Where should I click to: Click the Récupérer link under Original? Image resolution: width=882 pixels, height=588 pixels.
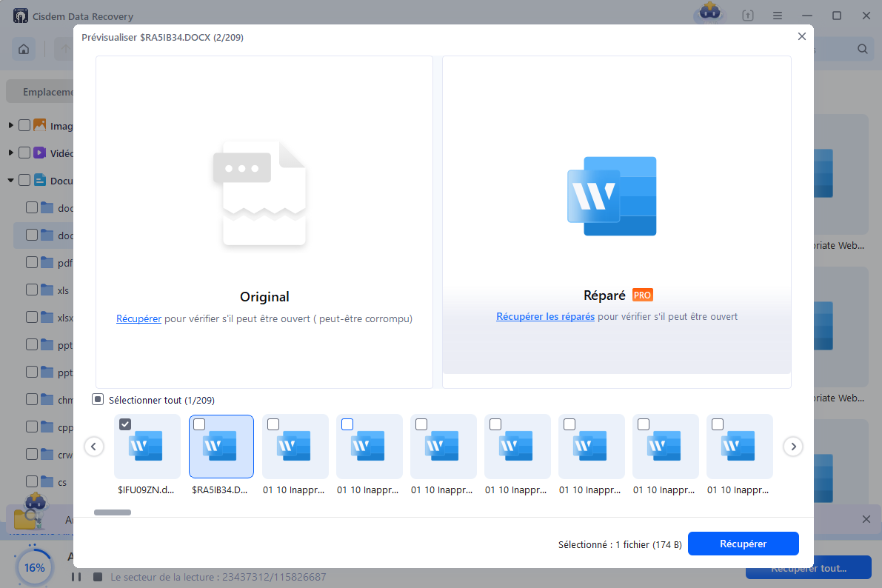tap(138, 319)
